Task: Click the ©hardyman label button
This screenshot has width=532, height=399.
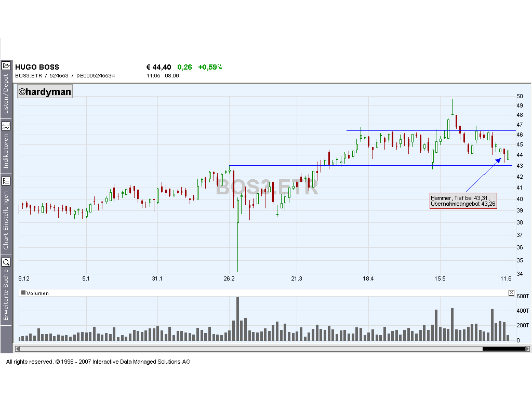Action: [44, 91]
